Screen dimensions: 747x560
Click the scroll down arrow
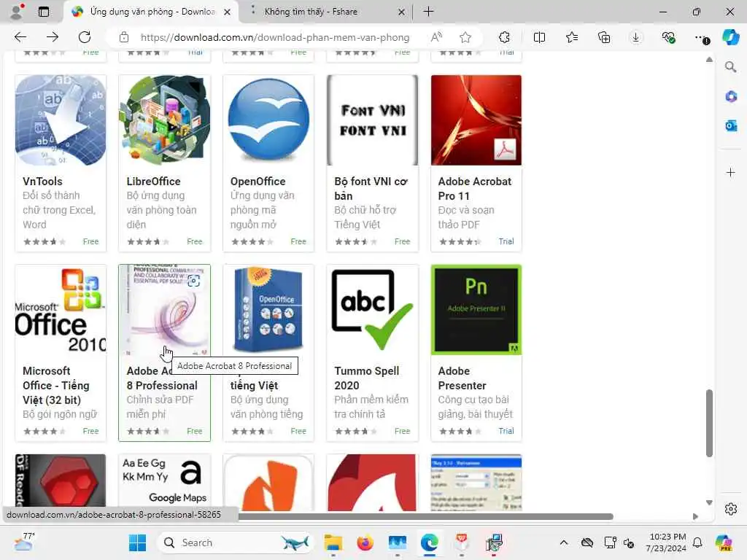point(709,502)
